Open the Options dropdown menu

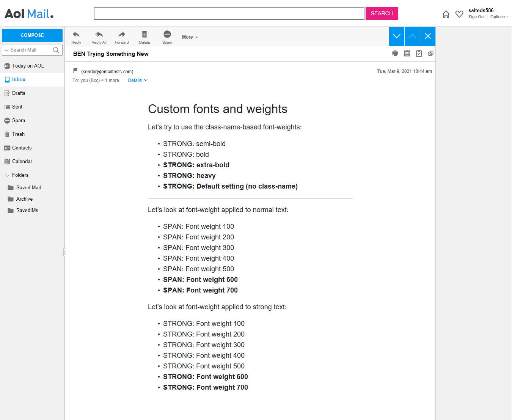pyautogui.click(x=499, y=17)
